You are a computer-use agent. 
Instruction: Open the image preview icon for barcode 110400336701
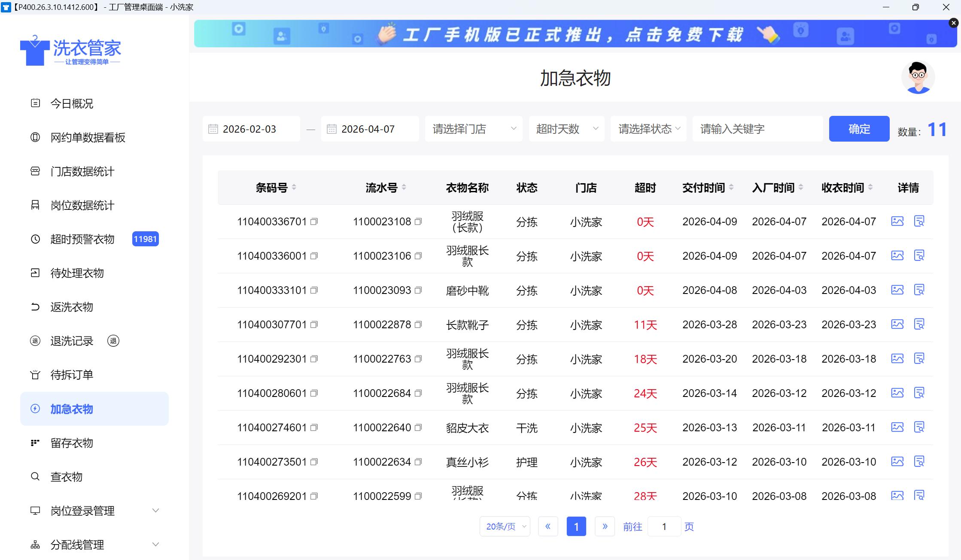[x=897, y=221]
